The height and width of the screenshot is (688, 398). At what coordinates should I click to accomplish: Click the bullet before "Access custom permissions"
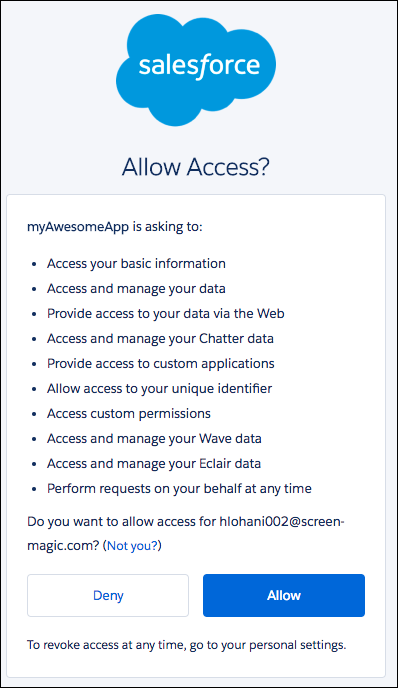(x=34, y=414)
